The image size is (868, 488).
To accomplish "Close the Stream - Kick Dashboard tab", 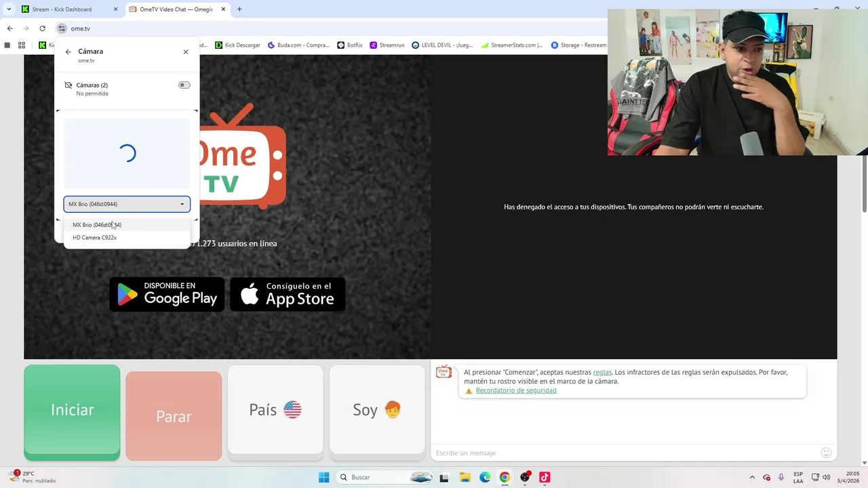I will pos(115,9).
